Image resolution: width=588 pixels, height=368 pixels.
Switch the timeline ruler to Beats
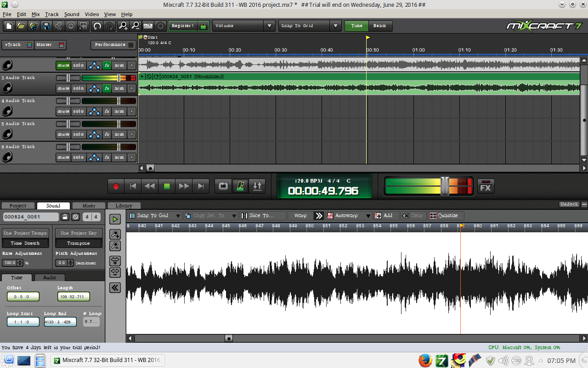pos(380,26)
